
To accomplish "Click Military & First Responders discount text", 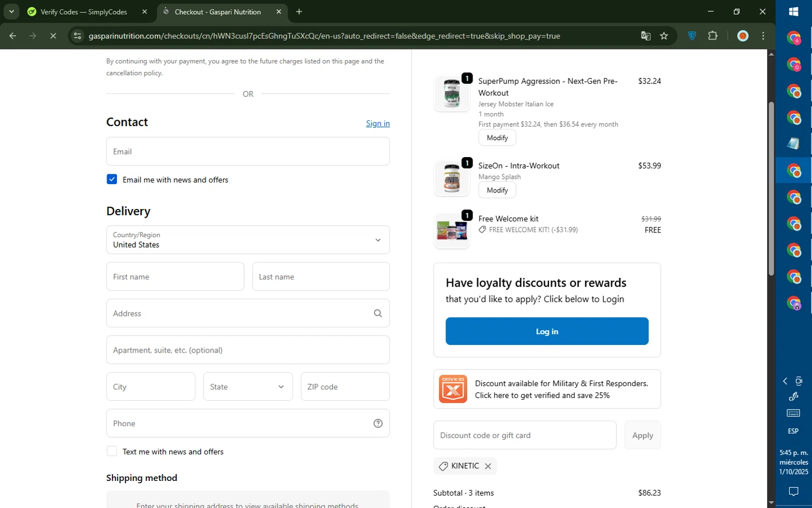I will tap(561, 389).
